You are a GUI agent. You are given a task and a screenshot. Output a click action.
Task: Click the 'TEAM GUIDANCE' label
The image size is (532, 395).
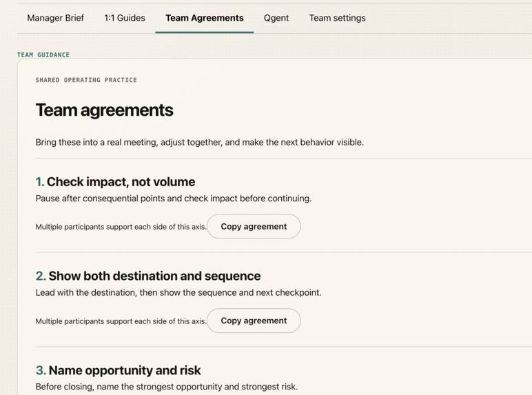43,54
